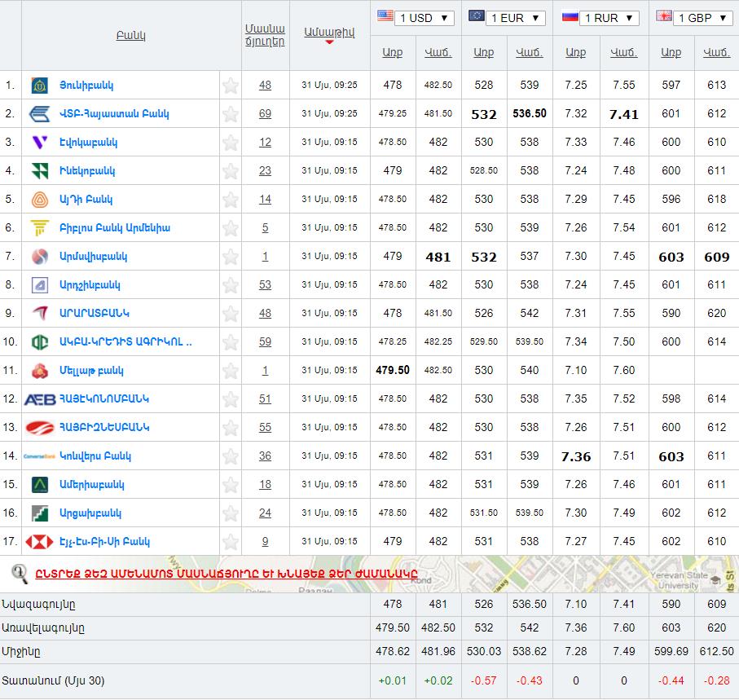Click the HSBC red hexagon logo

tap(39, 542)
